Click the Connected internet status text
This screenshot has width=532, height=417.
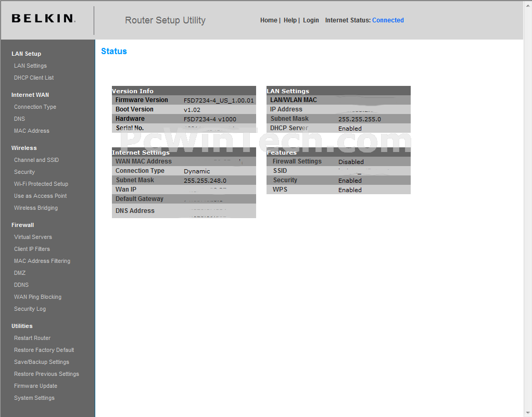pyautogui.click(x=388, y=20)
